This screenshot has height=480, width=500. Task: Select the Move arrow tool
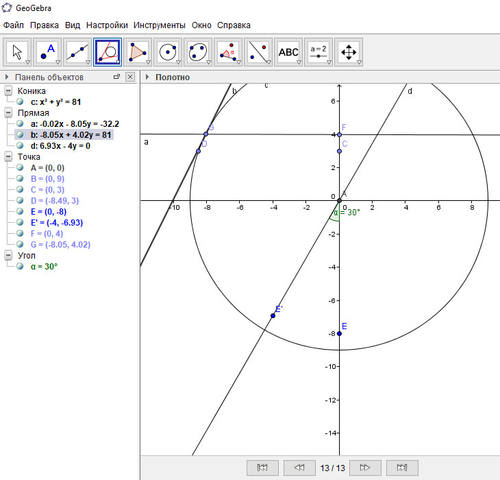pyautogui.click(x=17, y=52)
